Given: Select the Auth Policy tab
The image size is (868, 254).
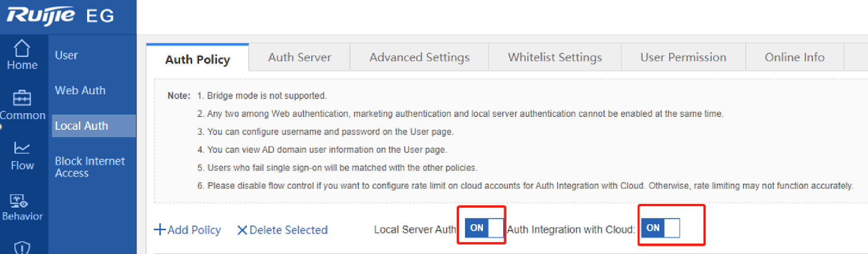Looking at the screenshot, I should [x=198, y=59].
